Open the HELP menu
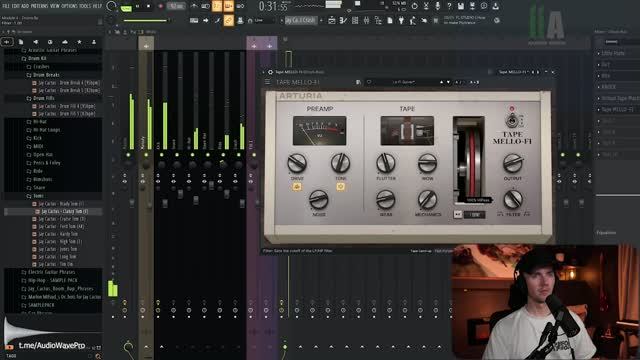Screen dimensions: 640x360 point(97,6)
